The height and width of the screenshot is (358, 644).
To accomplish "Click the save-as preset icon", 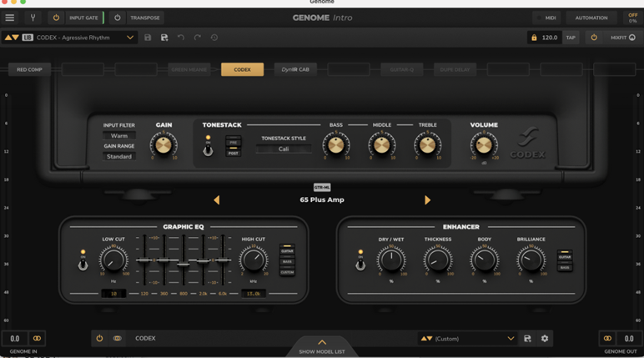I will coord(164,38).
